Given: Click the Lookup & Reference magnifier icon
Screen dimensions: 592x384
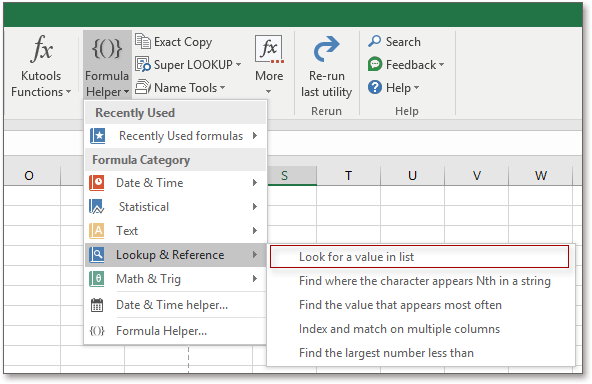Looking at the screenshot, I should [97, 255].
